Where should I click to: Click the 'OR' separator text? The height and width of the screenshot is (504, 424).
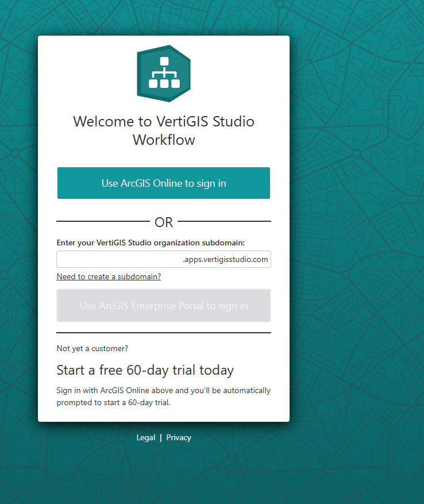pyautogui.click(x=164, y=222)
